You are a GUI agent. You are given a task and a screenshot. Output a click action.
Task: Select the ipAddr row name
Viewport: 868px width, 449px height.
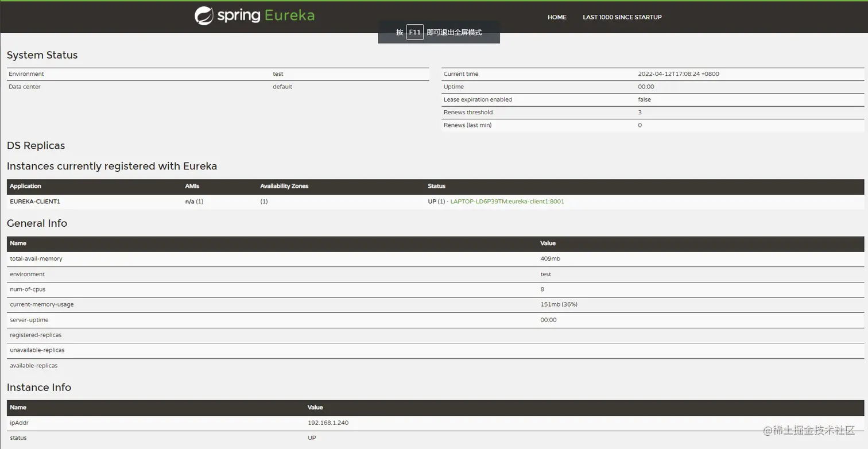click(x=19, y=423)
